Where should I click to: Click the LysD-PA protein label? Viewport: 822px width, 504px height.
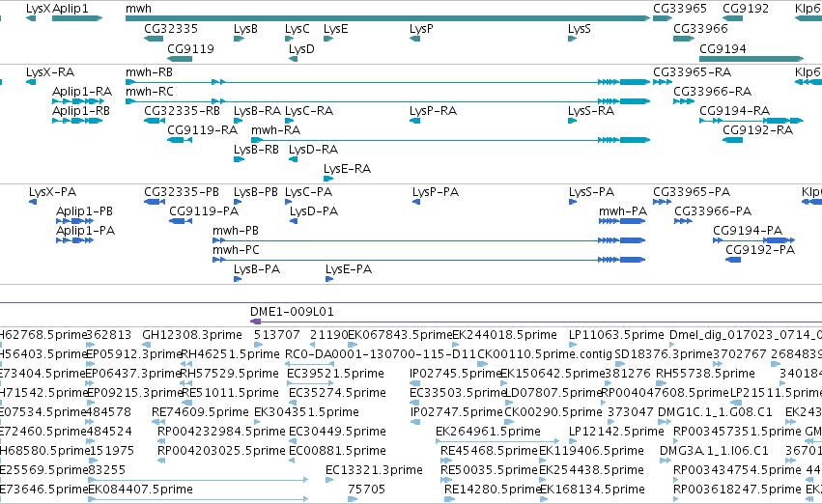point(314,211)
